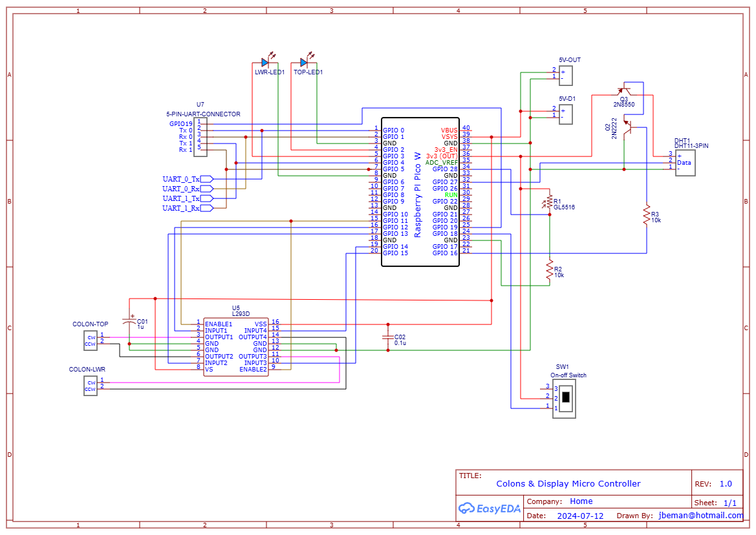Image resolution: width=756 pixels, height=535 pixels.
Task: Click the GL5516 value label
Action: coord(564,207)
